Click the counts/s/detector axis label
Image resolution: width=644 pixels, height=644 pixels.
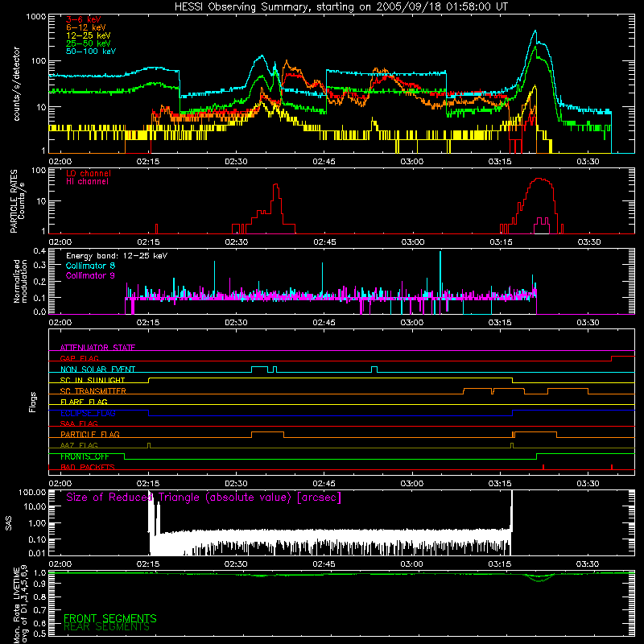coord(16,84)
